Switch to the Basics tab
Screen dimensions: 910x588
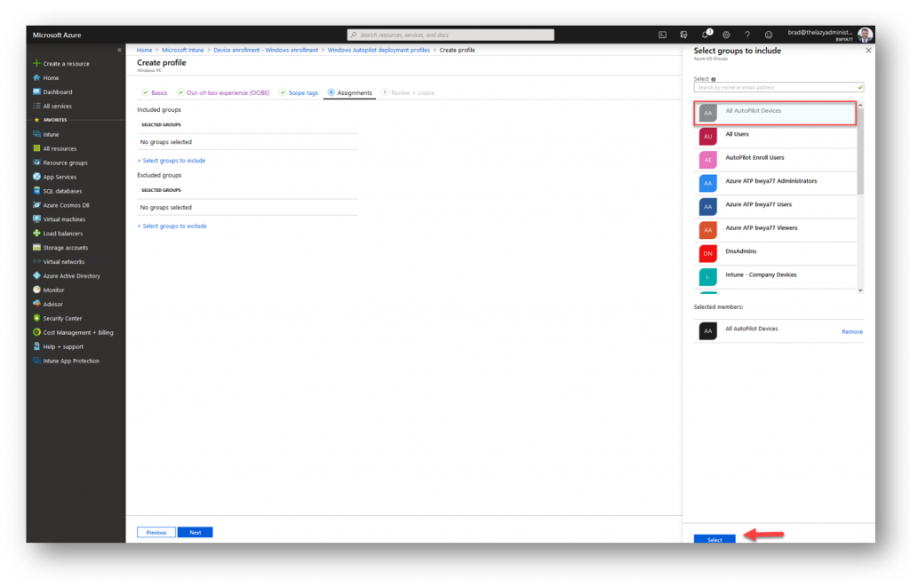tap(155, 92)
